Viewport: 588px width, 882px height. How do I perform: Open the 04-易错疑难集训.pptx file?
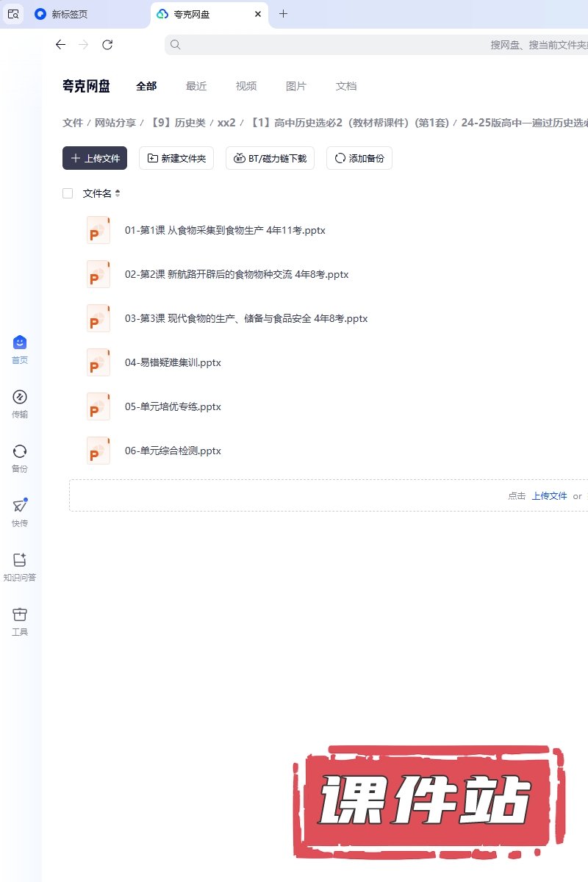[173, 362]
